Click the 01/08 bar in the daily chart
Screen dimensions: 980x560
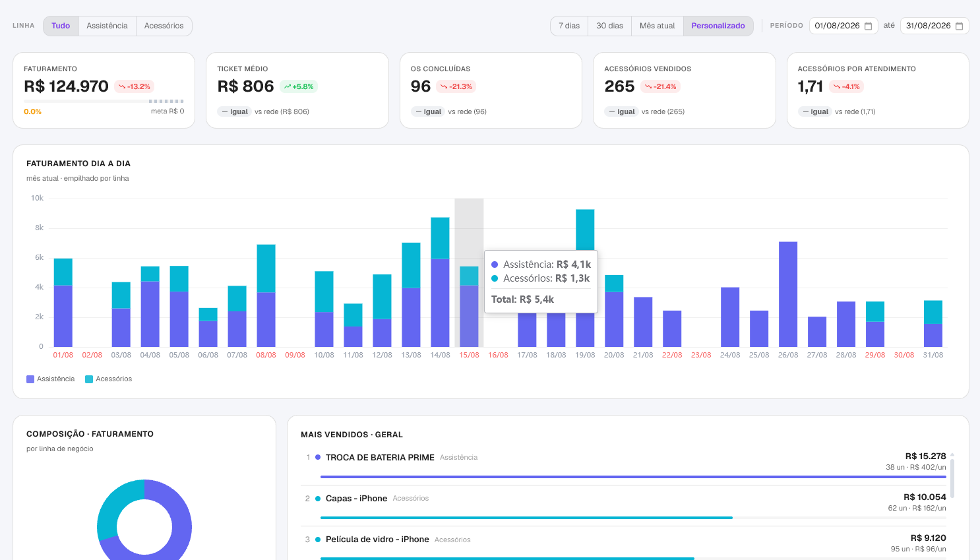(x=63, y=303)
